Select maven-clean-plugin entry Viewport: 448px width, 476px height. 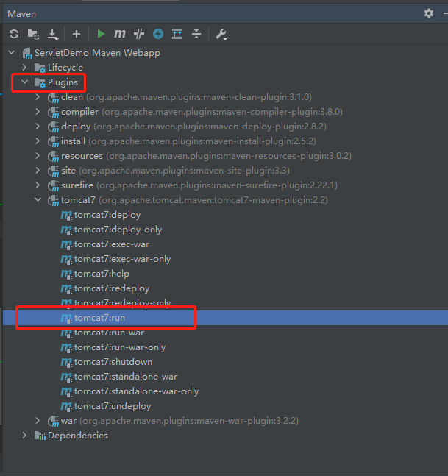pos(186,97)
